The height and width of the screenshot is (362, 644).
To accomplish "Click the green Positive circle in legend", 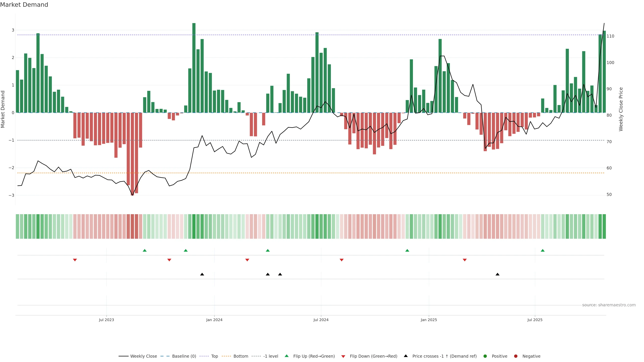I will [x=485, y=356].
